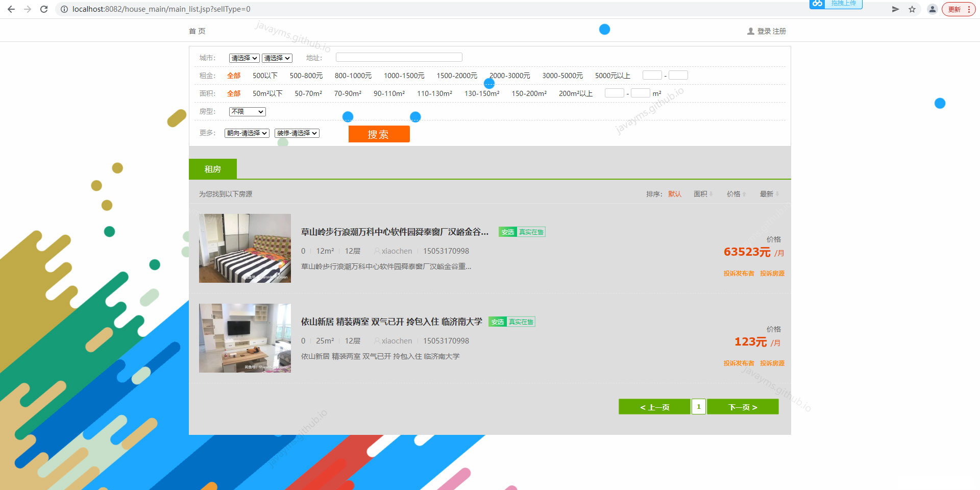Click the 搜索 search button
The width and height of the screenshot is (980, 490).
pos(379,134)
